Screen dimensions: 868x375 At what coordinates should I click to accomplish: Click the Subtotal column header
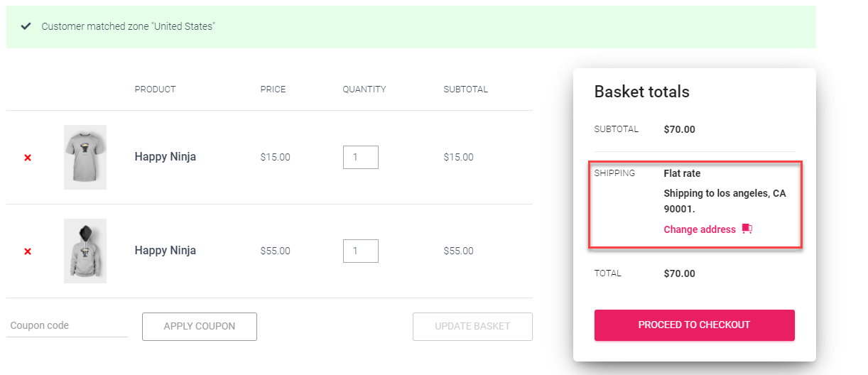coord(465,89)
